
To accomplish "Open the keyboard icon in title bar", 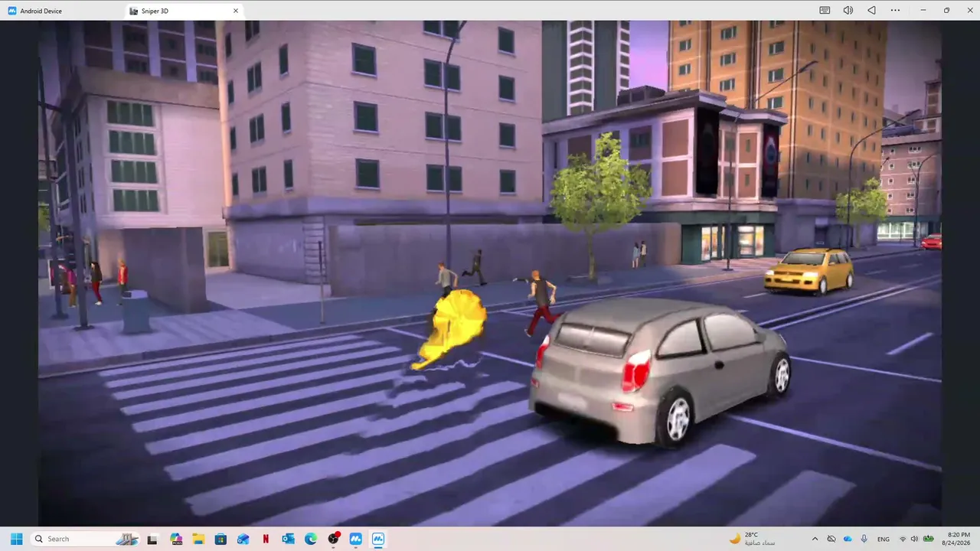I will (825, 11).
